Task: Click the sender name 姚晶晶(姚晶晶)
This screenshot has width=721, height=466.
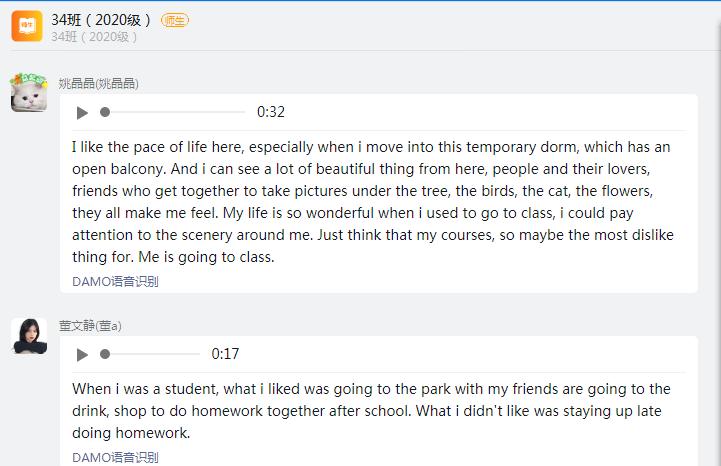Action: (x=98, y=84)
